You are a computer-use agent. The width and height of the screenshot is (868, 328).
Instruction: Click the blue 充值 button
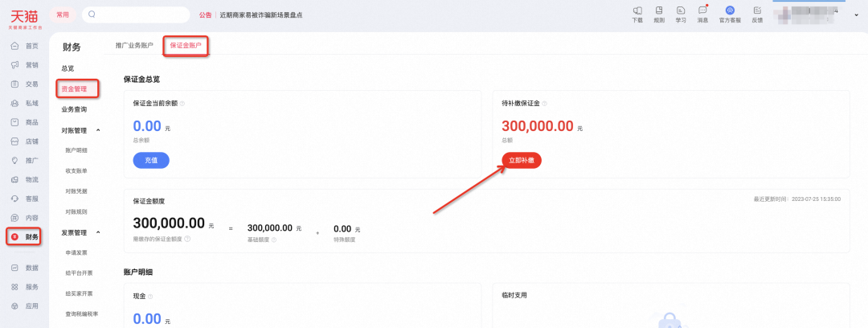click(x=151, y=160)
